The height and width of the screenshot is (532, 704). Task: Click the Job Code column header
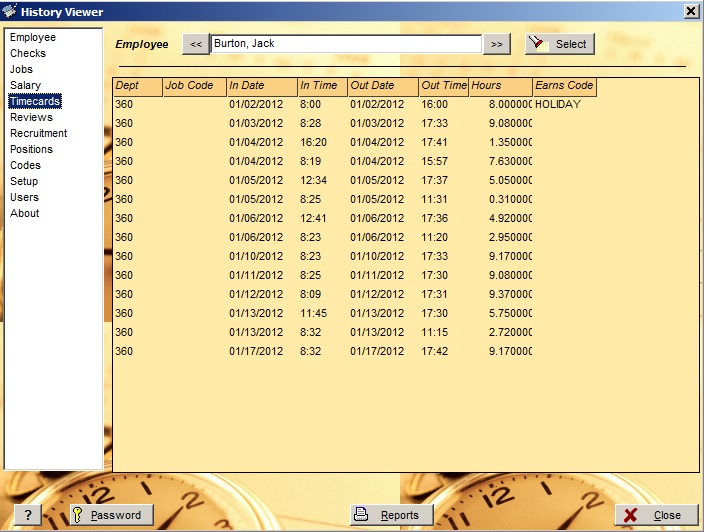[x=194, y=87]
